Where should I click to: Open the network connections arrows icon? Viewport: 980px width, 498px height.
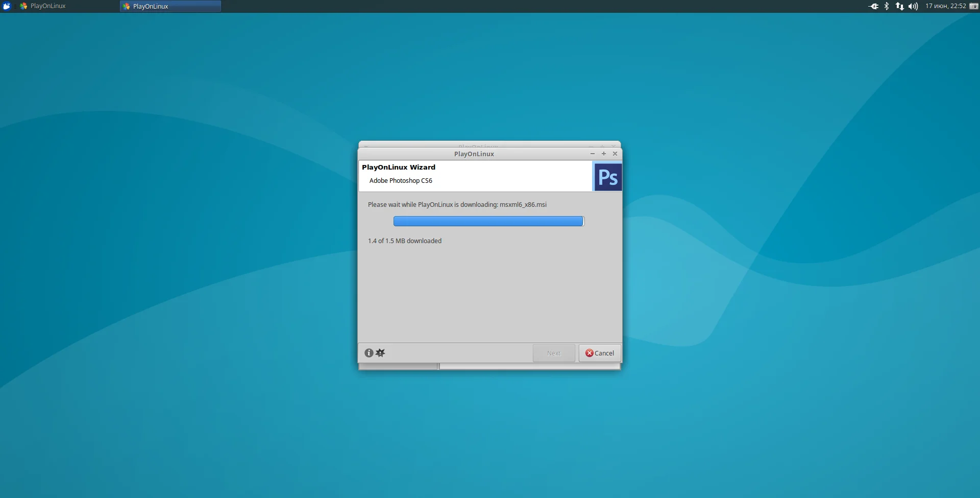point(899,6)
